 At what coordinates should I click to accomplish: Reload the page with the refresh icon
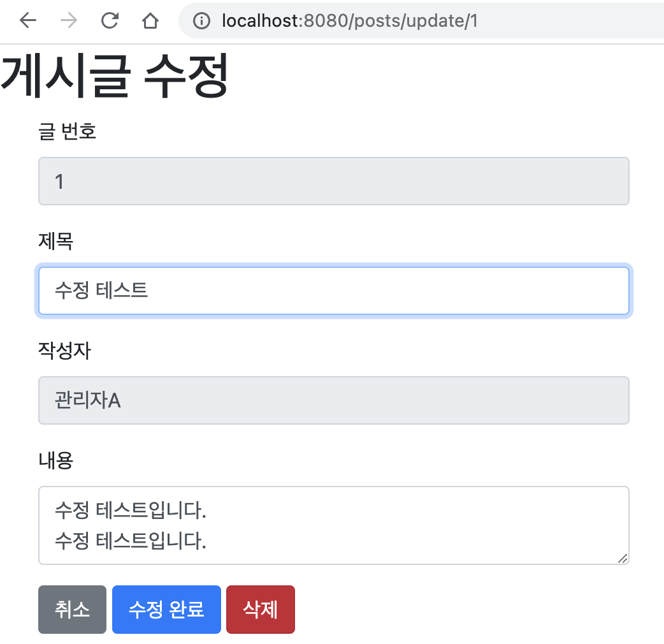[110, 20]
